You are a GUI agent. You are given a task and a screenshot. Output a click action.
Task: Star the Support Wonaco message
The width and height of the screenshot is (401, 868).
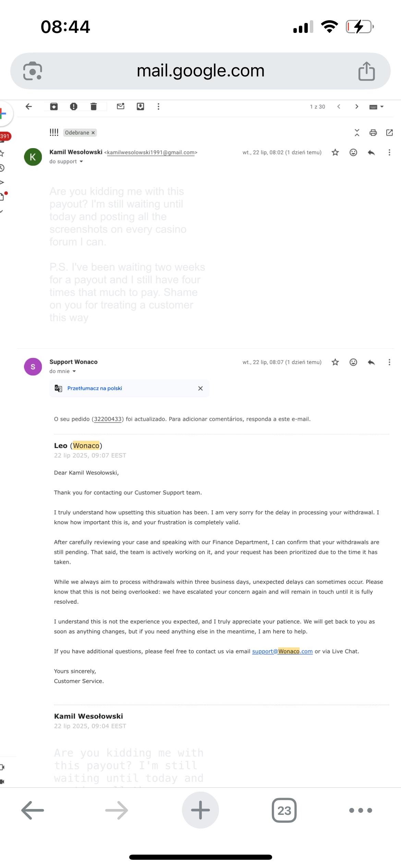coord(335,362)
